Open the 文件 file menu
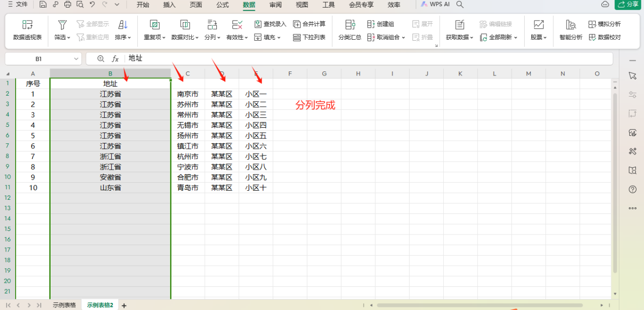Viewport: 644px width, 310px height. [x=18, y=5]
